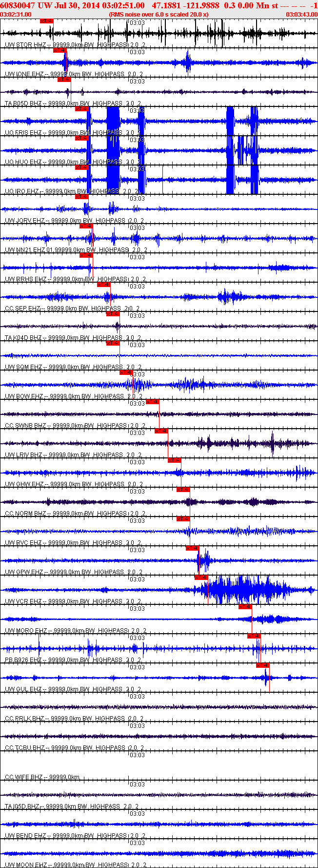Select the xT 4 pick flag on UW GPW EHZ
Viewport: 318px width, 868px height.
point(193,548)
